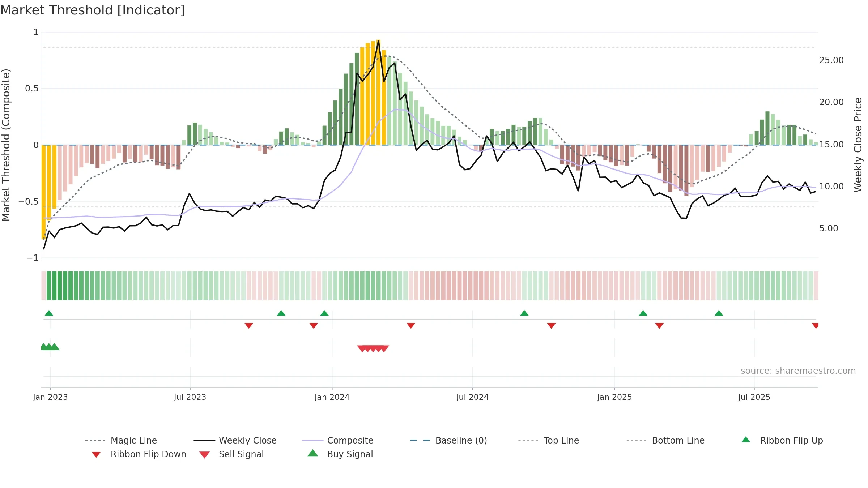Click the 15.00 price axis label

coord(831,145)
